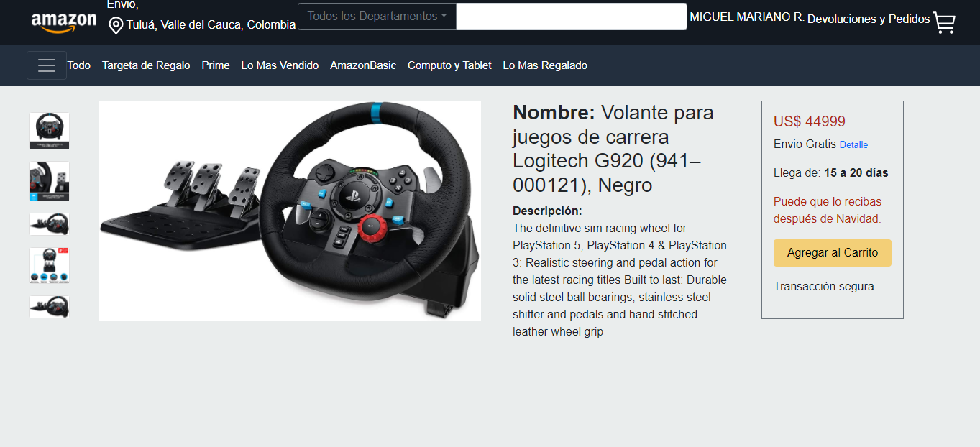Click the Tuluá, Valle del Cauca, Colombia address
The width and height of the screenshot is (980, 447).
[211, 25]
